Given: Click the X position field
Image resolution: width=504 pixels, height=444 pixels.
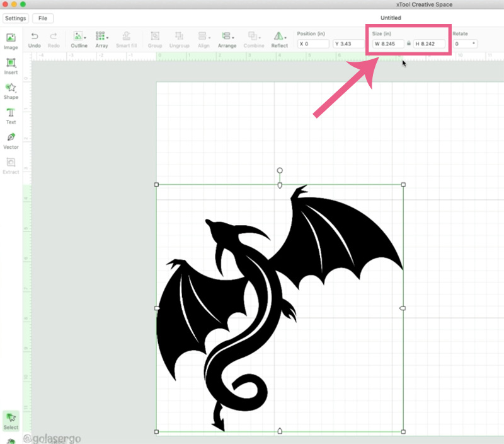Looking at the screenshot, I should pos(314,44).
